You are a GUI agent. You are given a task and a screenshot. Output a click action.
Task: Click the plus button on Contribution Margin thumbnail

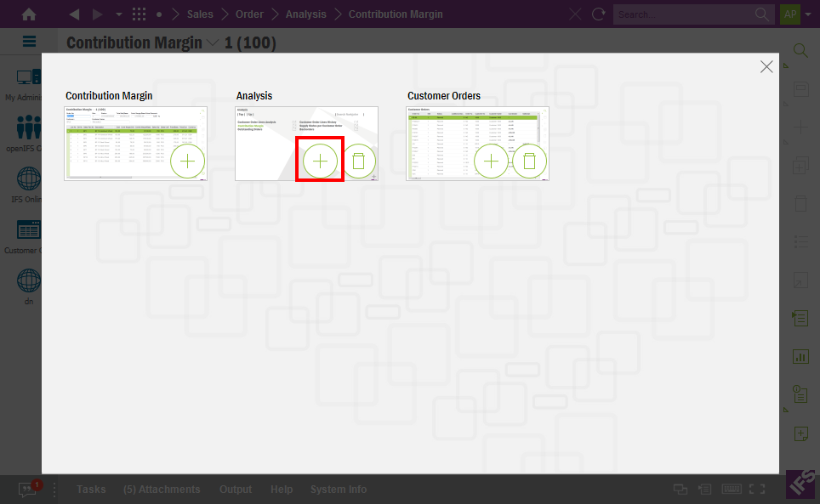point(188,161)
